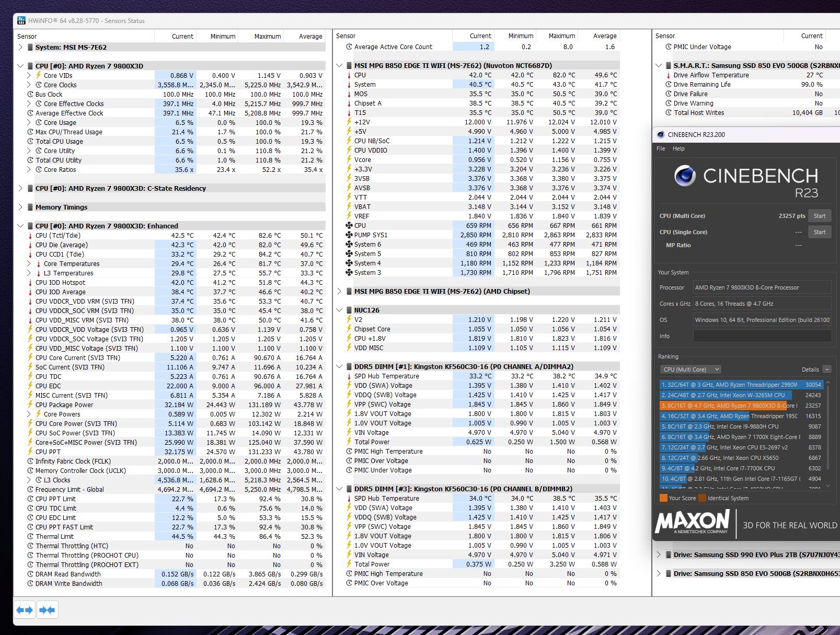840x635 pixels.
Task: Click the thermometer icon beside CPU (Tctl/Tdie)
Action: [x=30, y=235]
